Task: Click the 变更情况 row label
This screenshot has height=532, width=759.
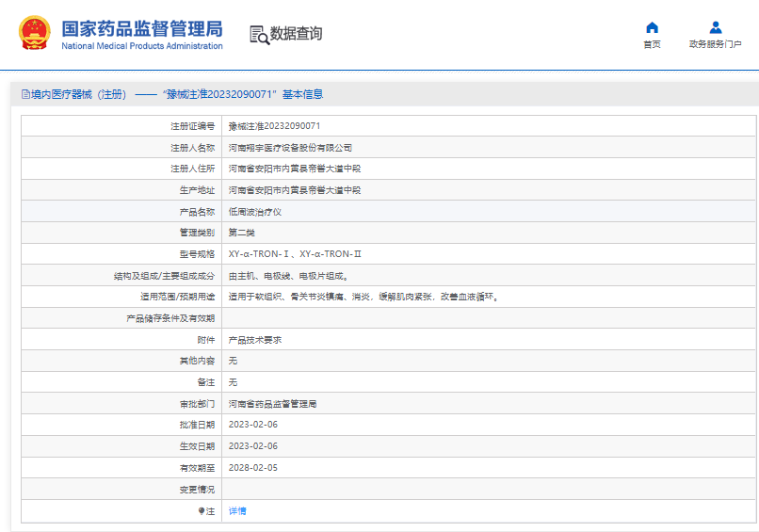Action: (197, 490)
